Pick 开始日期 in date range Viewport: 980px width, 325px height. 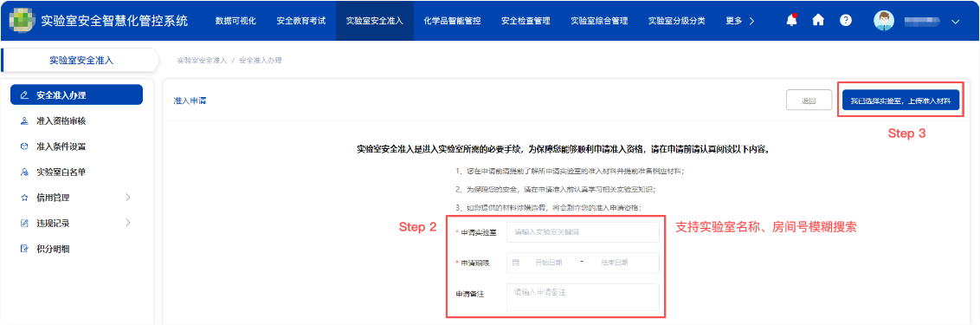tap(548, 263)
